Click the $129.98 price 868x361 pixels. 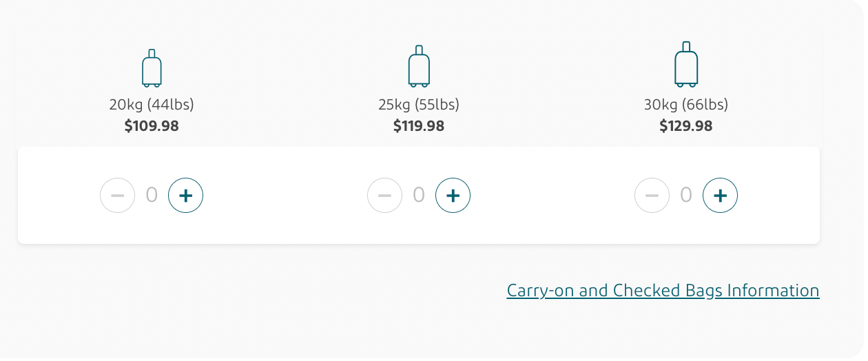686,126
